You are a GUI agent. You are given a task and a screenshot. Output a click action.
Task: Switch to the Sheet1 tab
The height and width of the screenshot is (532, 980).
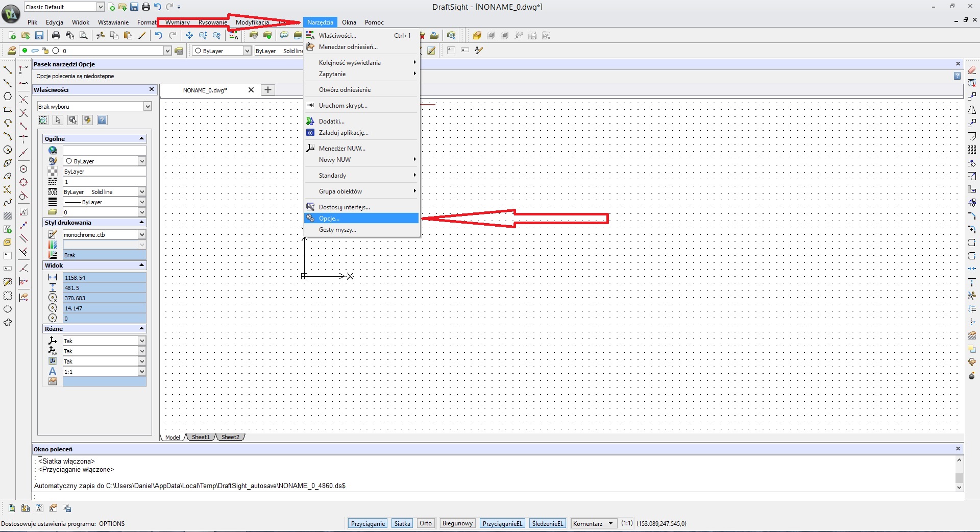(x=201, y=437)
